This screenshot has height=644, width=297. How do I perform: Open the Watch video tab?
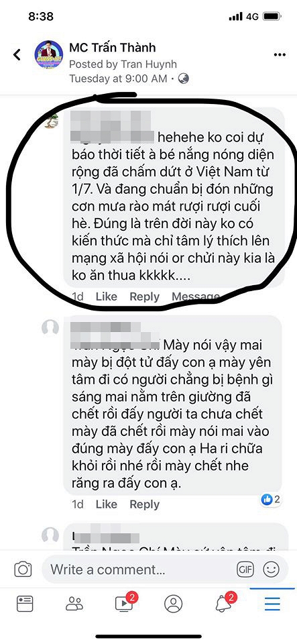124,602
